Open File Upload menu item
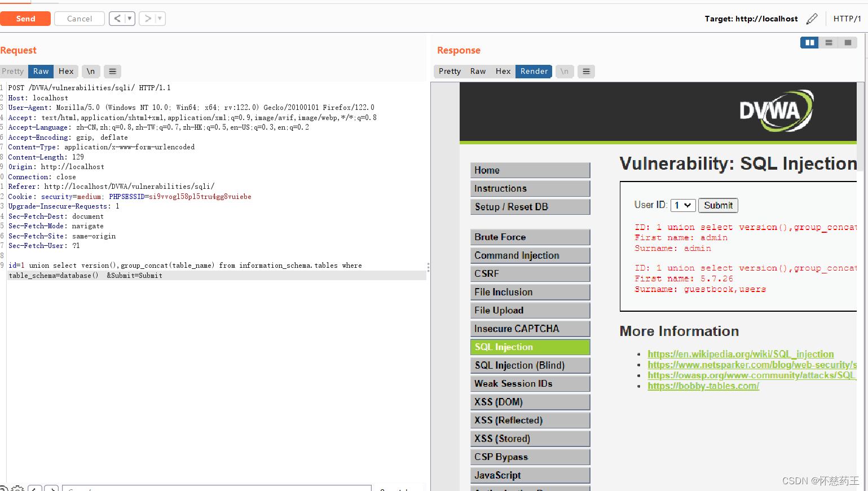 point(530,310)
